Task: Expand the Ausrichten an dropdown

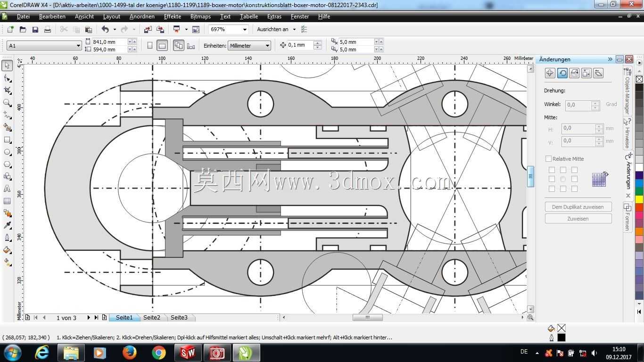Action: point(294,29)
